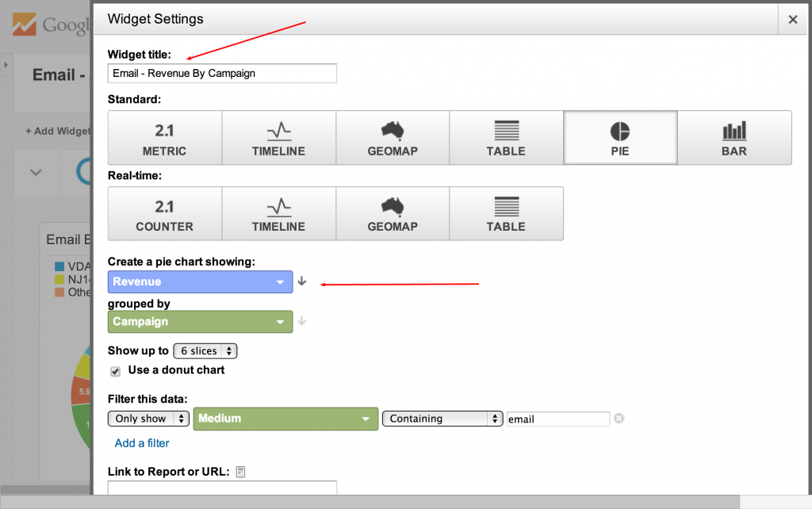Click the Widget title text field
812x509 pixels.
point(222,74)
